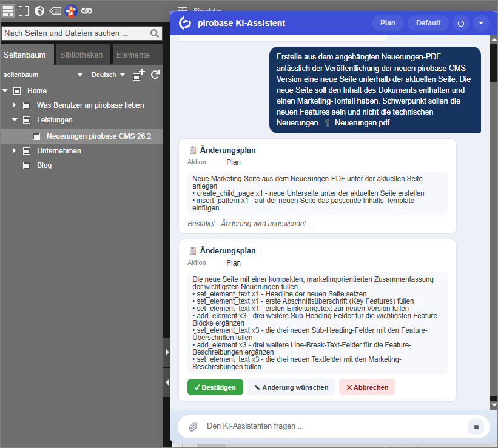The width and height of the screenshot is (498, 448).
Task: Click the pirobase logo in the assistant header
Action: 185,23
